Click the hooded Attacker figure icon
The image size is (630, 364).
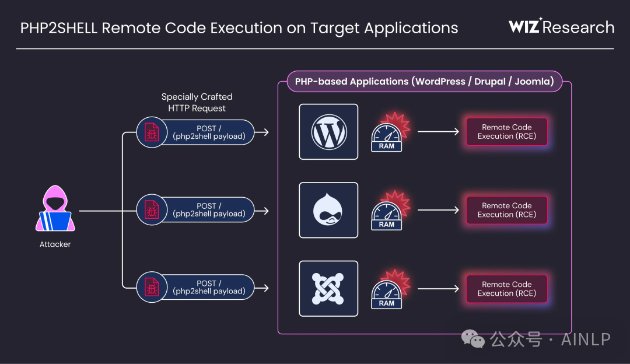[55, 208]
